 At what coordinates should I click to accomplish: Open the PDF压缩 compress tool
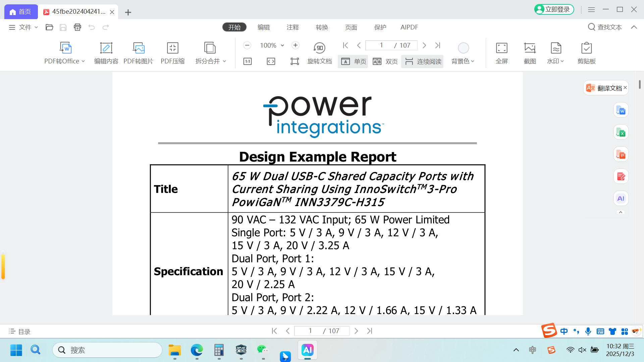pos(172,53)
